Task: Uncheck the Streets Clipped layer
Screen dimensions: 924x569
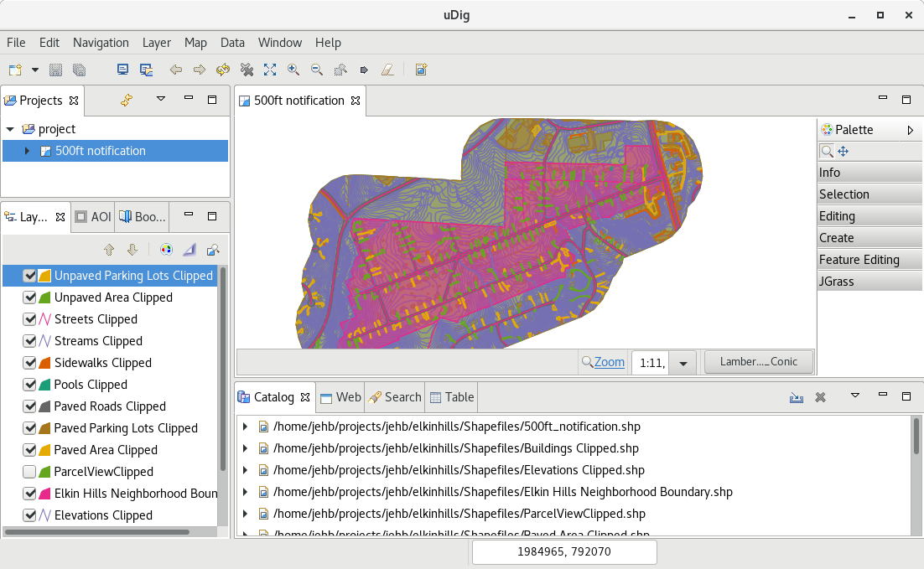Action: [x=30, y=319]
